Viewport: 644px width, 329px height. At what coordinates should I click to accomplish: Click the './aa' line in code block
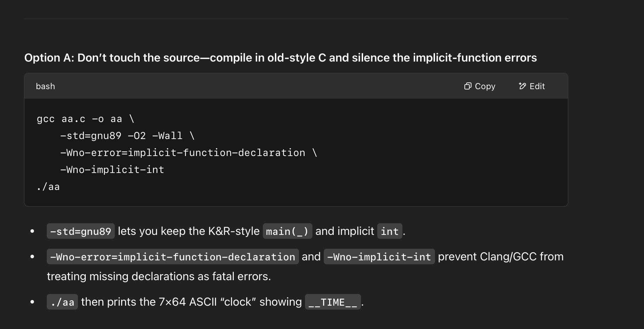(48, 187)
